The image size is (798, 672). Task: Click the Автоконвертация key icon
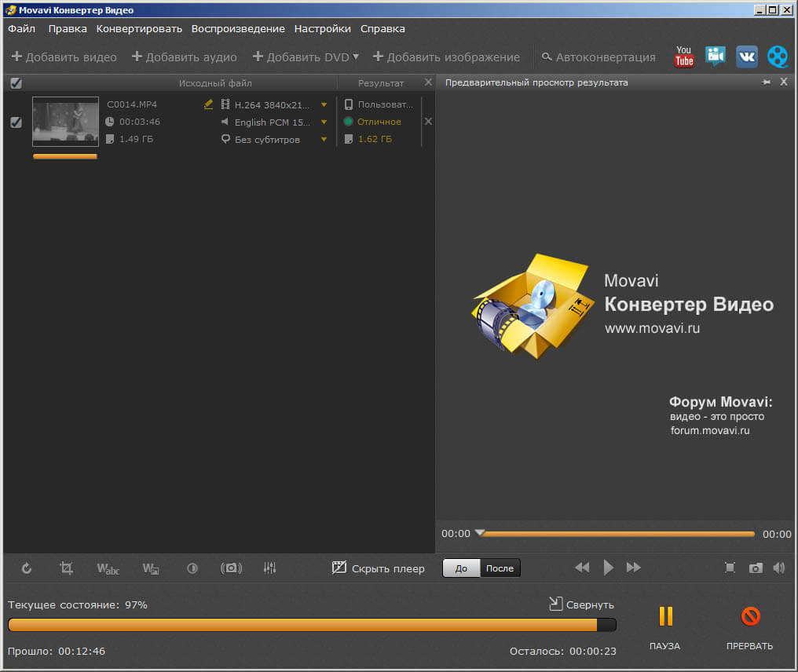(547, 57)
